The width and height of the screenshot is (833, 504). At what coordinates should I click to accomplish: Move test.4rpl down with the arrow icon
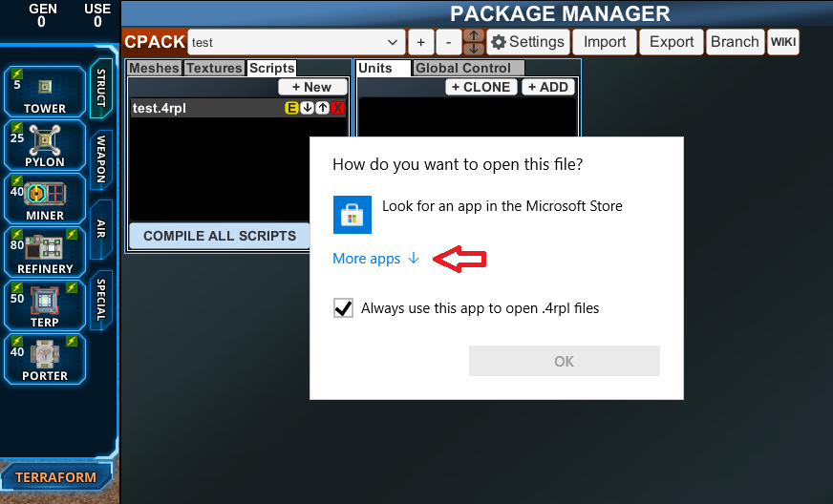[308, 109]
